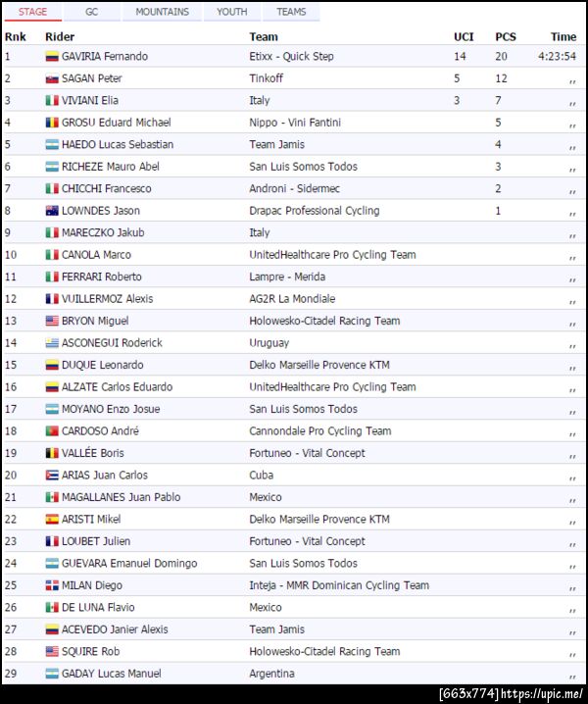Click the PCS column header
This screenshot has width=588, height=704.
coord(506,37)
